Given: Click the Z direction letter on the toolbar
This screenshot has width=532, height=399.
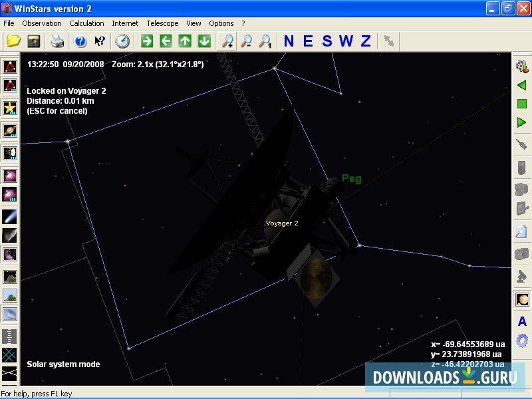Looking at the screenshot, I should click(364, 41).
